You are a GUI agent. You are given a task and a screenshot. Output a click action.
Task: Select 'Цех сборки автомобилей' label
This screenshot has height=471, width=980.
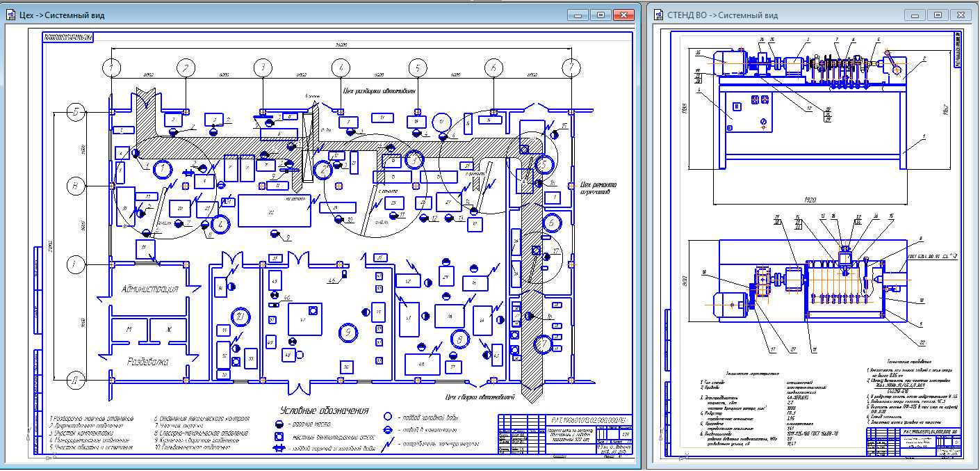click(x=480, y=397)
